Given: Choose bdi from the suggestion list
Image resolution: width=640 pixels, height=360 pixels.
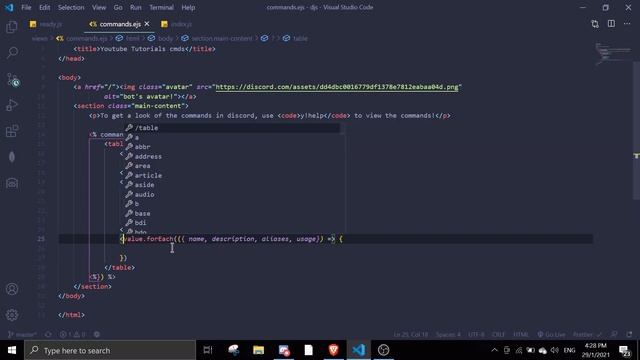Looking at the screenshot, I should click(232, 223).
